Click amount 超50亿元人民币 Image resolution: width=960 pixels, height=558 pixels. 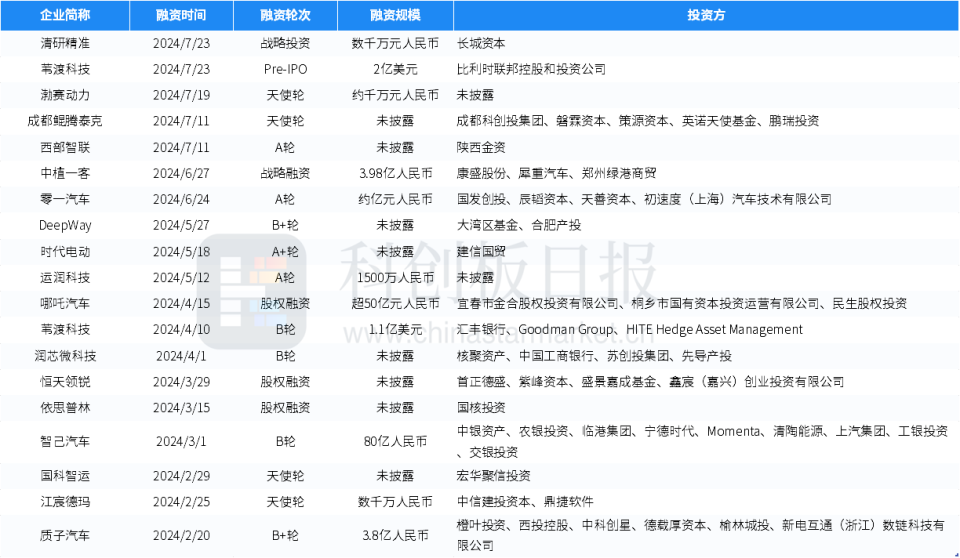pos(396,303)
